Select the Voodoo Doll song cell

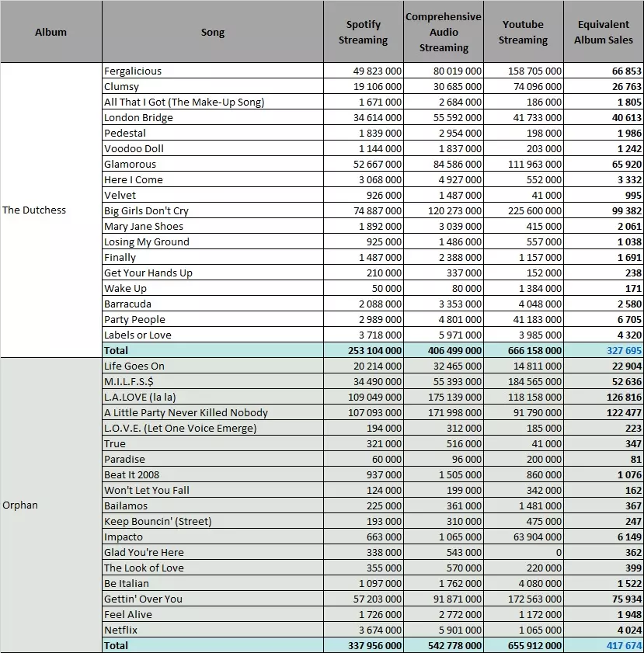tap(212, 148)
